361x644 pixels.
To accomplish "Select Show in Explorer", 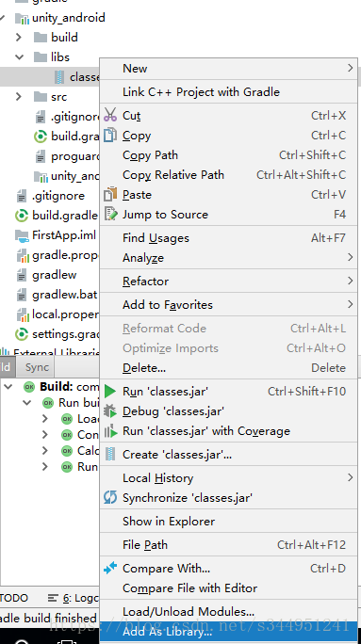I will [x=228, y=522].
